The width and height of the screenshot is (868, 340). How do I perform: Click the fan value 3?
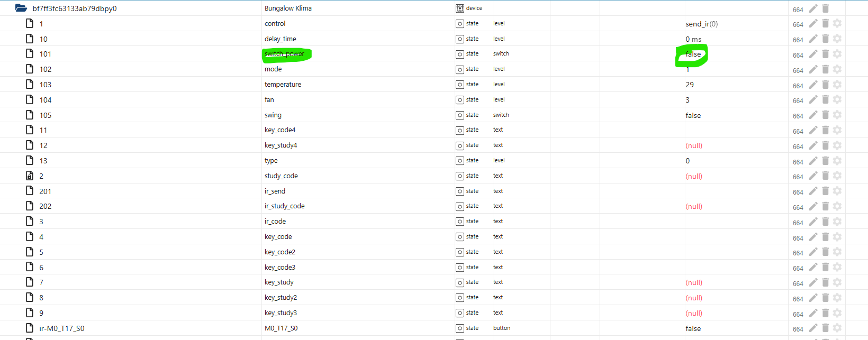(688, 100)
